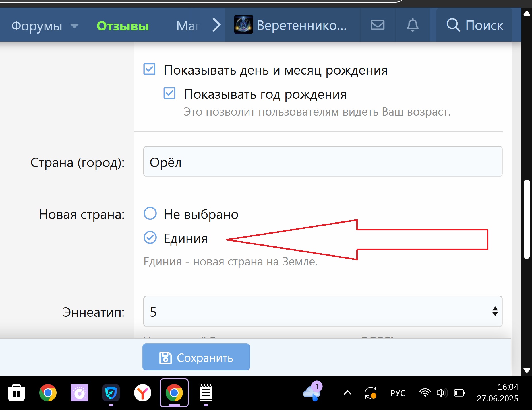Open the Windows Start button
532x410 pixels.
tap(16, 393)
